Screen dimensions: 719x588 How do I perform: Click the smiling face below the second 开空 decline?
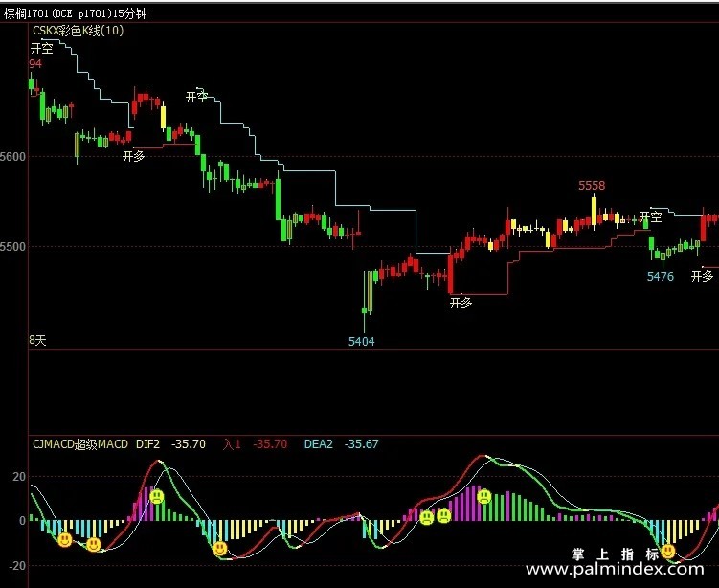point(220,548)
